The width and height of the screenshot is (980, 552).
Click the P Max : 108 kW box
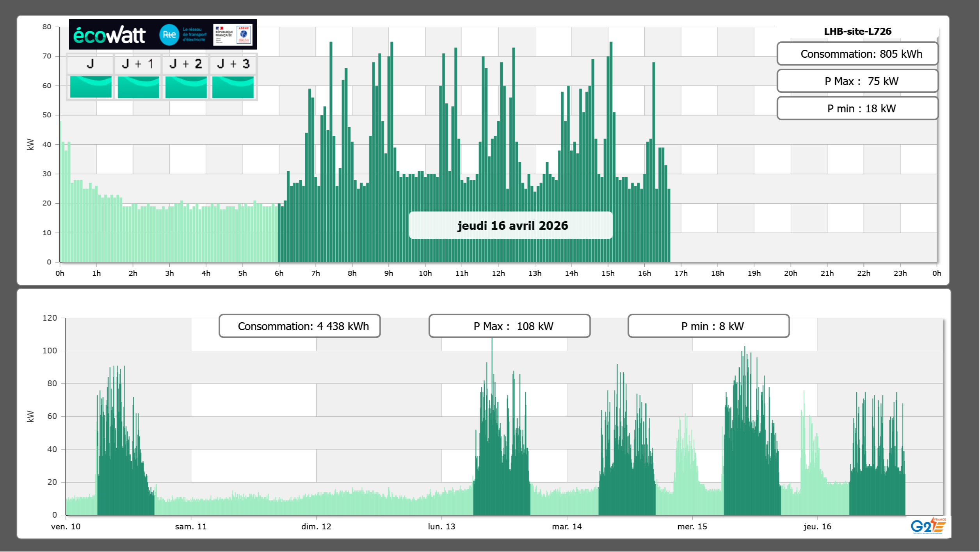(x=509, y=326)
